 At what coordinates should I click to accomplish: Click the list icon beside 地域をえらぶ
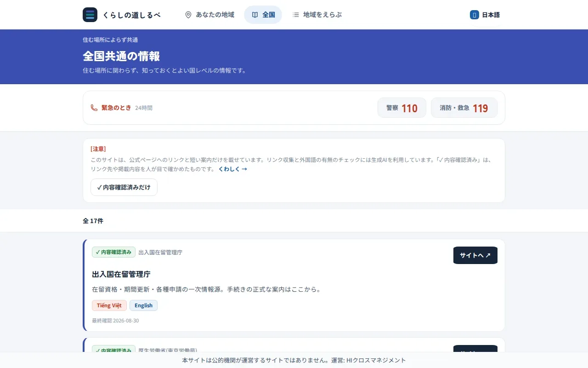tap(296, 15)
